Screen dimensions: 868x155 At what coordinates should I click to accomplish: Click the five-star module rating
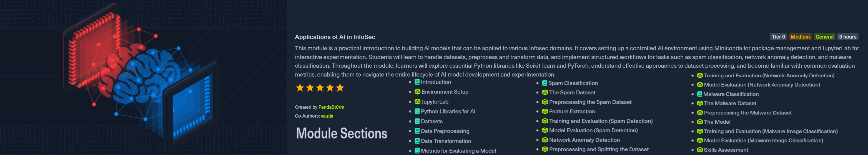319,88
